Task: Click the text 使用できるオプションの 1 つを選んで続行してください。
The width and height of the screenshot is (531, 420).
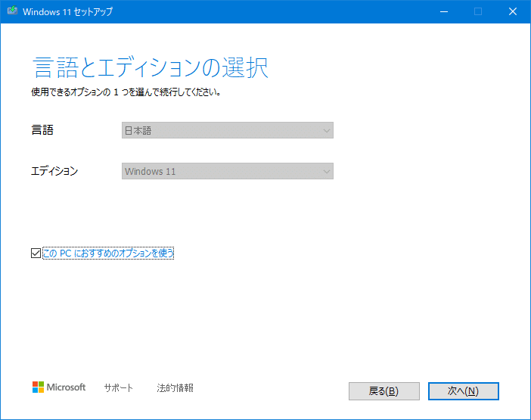Action: pyautogui.click(x=126, y=92)
